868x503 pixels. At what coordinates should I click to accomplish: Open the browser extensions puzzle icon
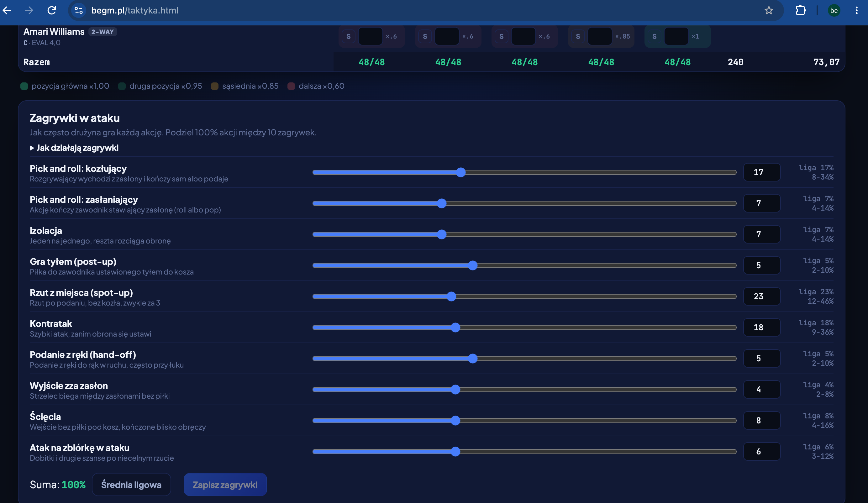pos(801,10)
